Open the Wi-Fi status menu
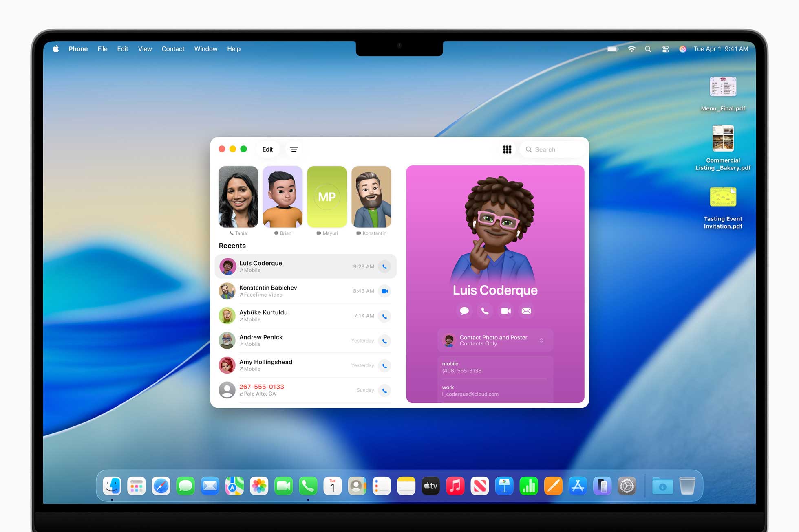 [632, 48]
